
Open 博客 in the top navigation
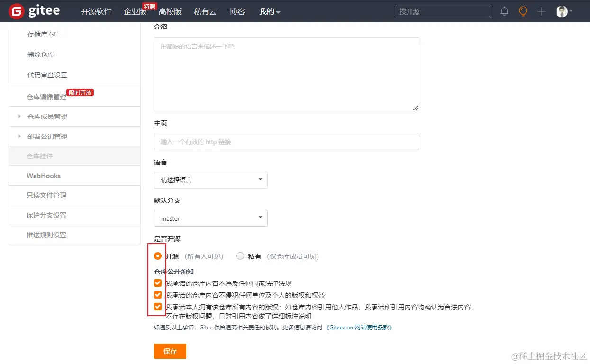tap(237, 11)
